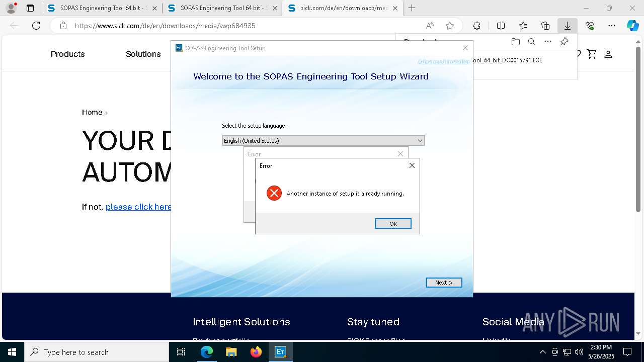Image resolution: width=644 pixels, height=362 pixels.
Task: Open the Favorites list
Action: coord(523,26)
